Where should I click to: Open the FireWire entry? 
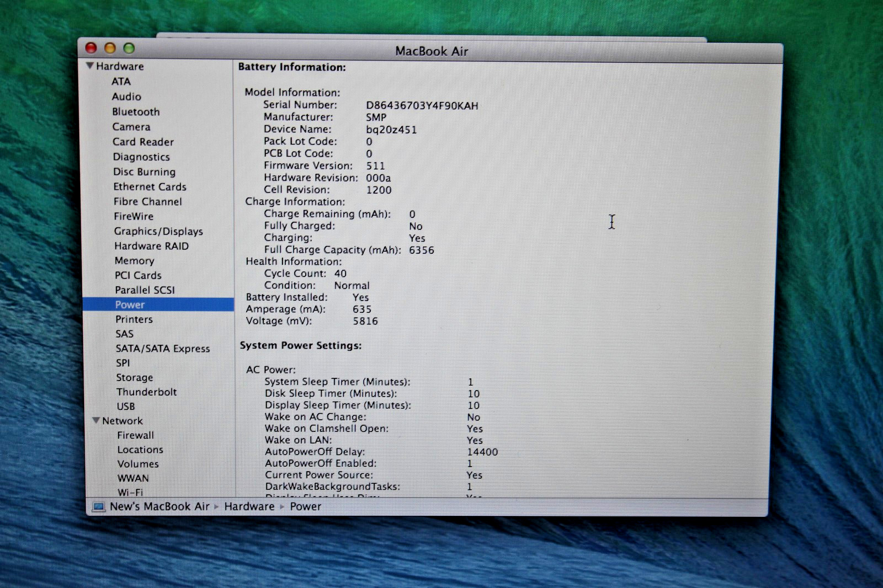coord(134,216)
